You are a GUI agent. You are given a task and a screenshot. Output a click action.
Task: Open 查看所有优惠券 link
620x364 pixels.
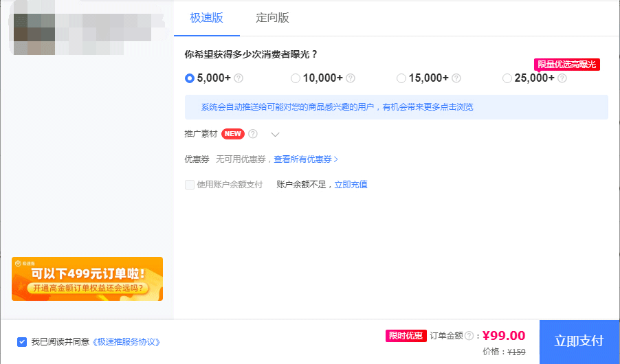[x=306, y=159]
